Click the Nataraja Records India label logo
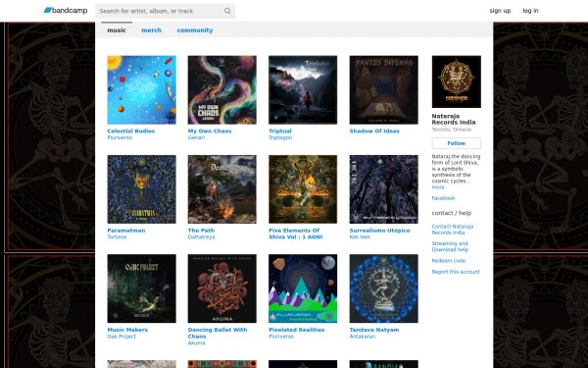Screen dimensions: 588x368 (456, 81)
